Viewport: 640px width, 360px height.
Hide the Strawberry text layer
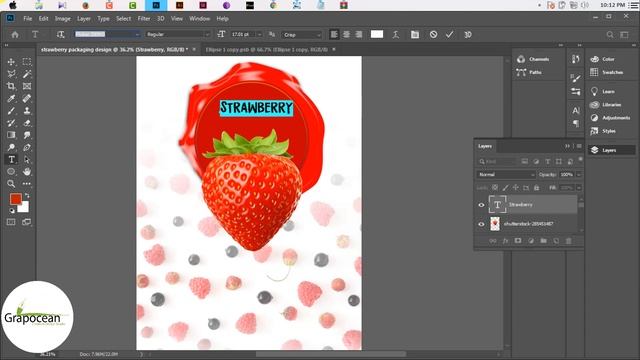click(481, 205)
